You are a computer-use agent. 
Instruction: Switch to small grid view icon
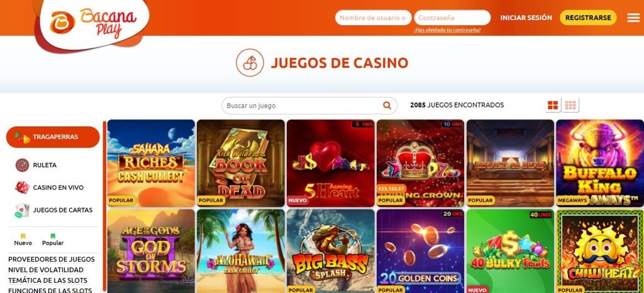coord(570,106)
